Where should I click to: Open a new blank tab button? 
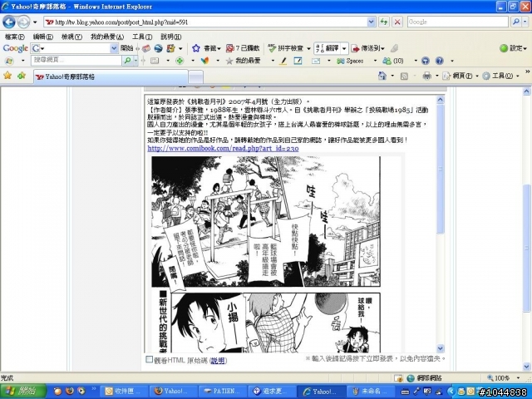196,77
